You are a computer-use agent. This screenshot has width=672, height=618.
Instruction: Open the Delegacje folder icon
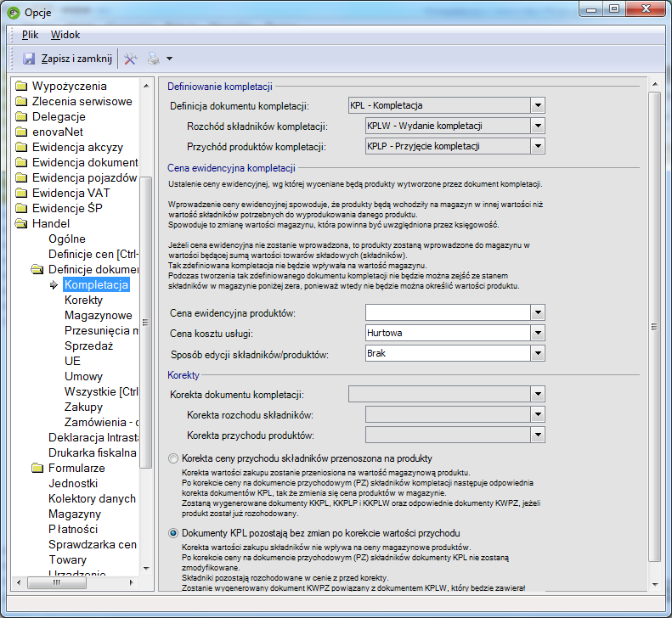(21, 116)
